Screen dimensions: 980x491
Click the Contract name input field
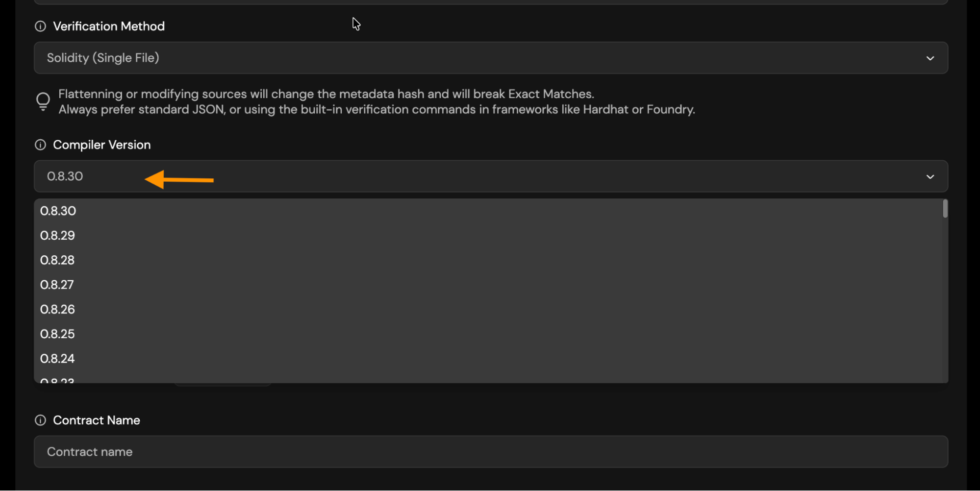tap(490, 452)
